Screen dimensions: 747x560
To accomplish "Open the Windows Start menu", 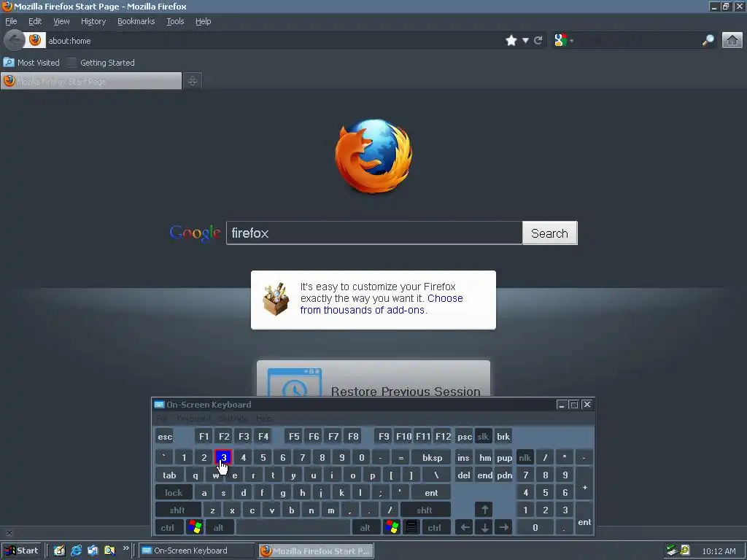I will click(22, 551).
